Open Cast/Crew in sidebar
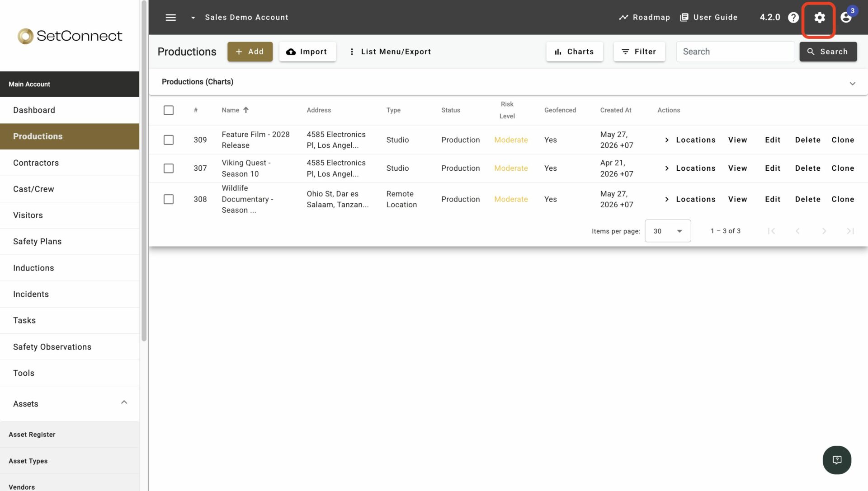The height and width of the screenshot is (491, 868). click(70, 189)
